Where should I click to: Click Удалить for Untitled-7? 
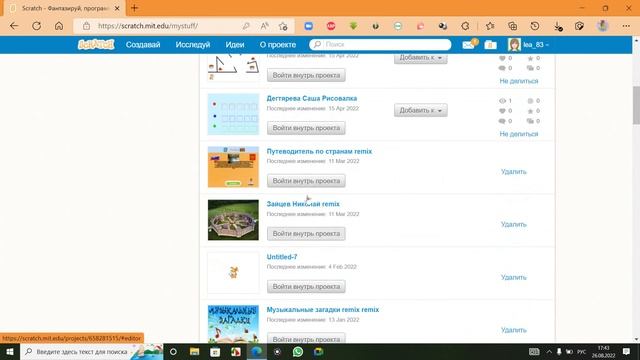(x=513, y=277)
